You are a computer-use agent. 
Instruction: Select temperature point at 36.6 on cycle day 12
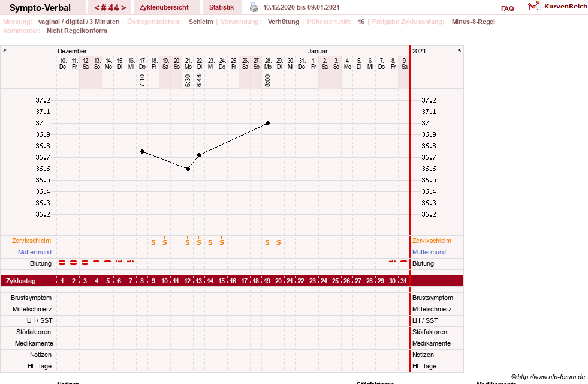pyautogui.click(x=188, y=169)
